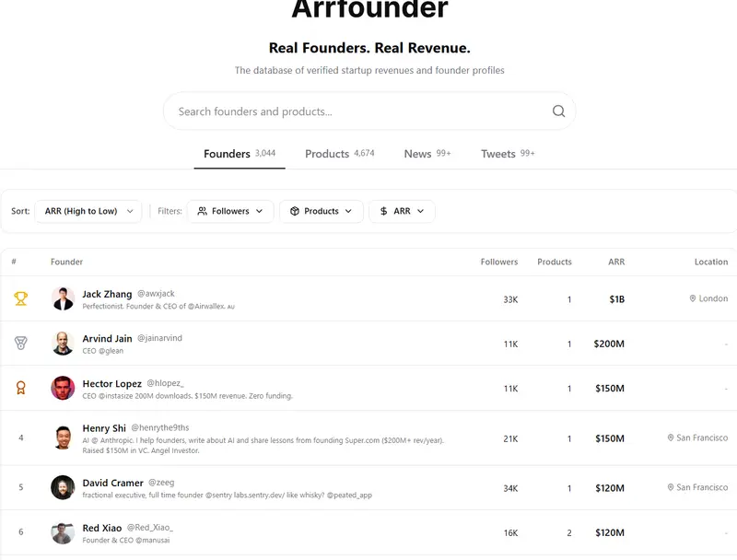Click the 34K followers value
This screenshot has height=560, width=737.
pyautogui.click(x=510, y=488)
